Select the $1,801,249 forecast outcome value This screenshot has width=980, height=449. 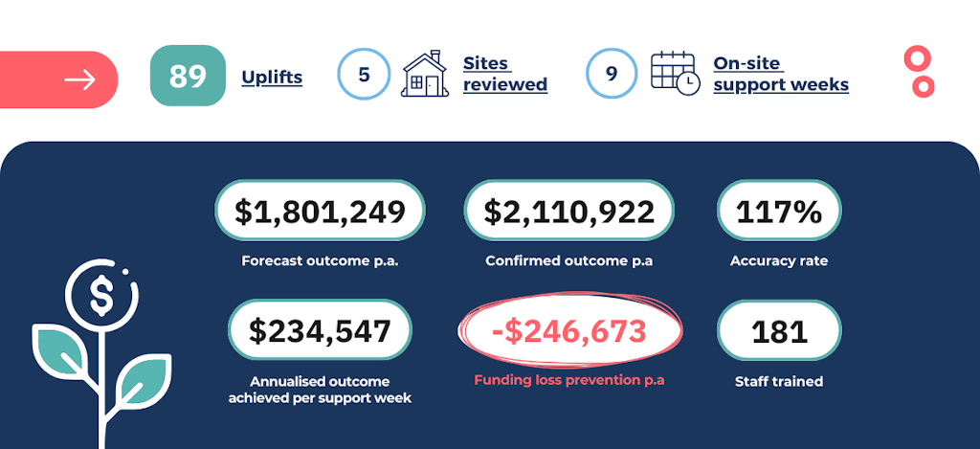click(320, 213)
